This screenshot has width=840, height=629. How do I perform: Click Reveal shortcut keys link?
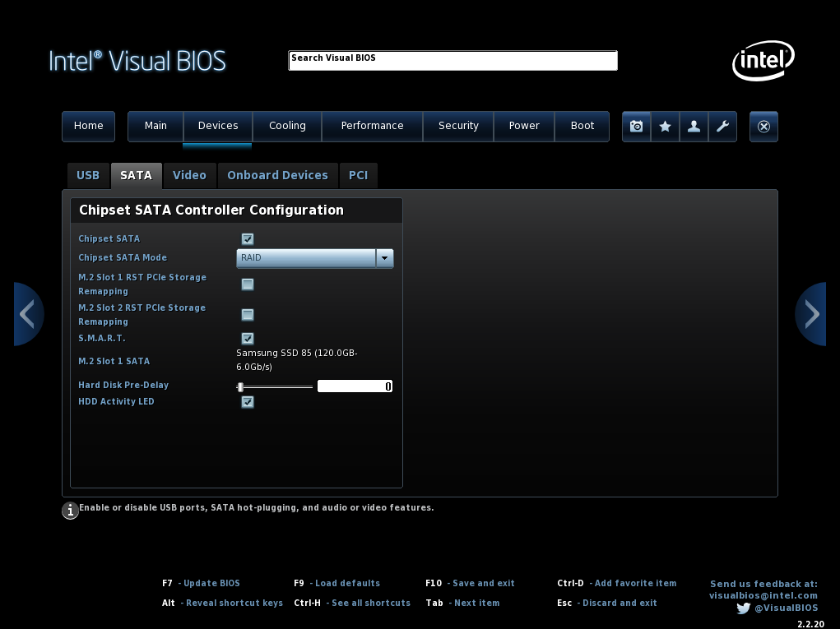(x=234, y=603)
